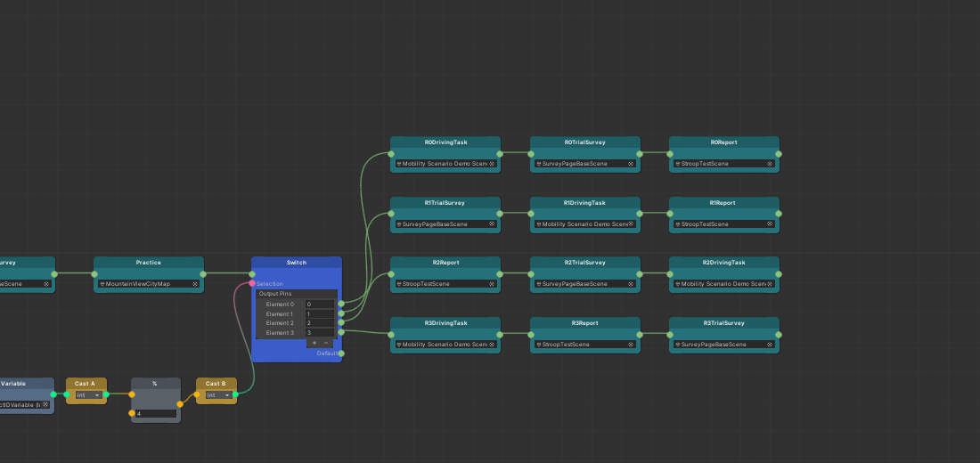
Task: Select the R3TrialSurvey node title
Action: tap(723, 323)
